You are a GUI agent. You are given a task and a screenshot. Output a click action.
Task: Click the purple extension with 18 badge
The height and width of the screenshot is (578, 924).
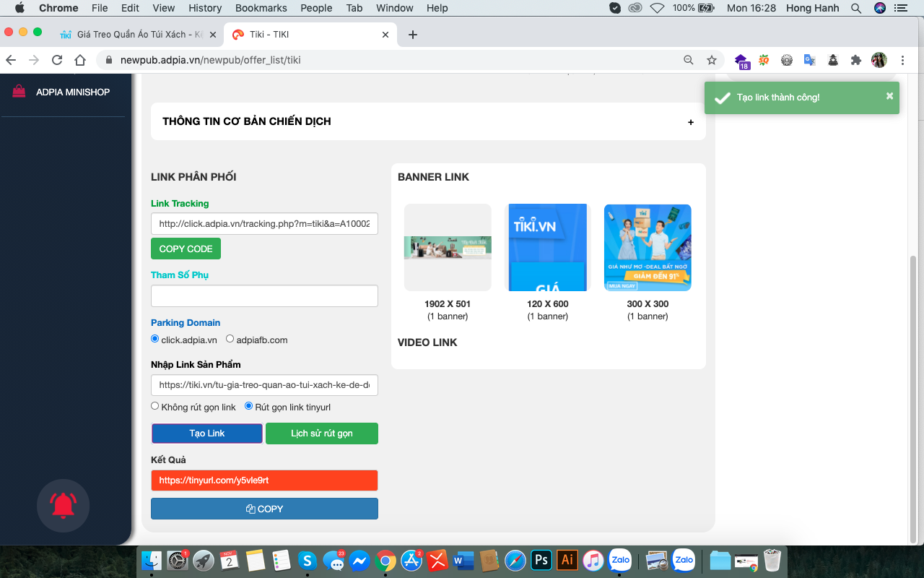[741, 61]
